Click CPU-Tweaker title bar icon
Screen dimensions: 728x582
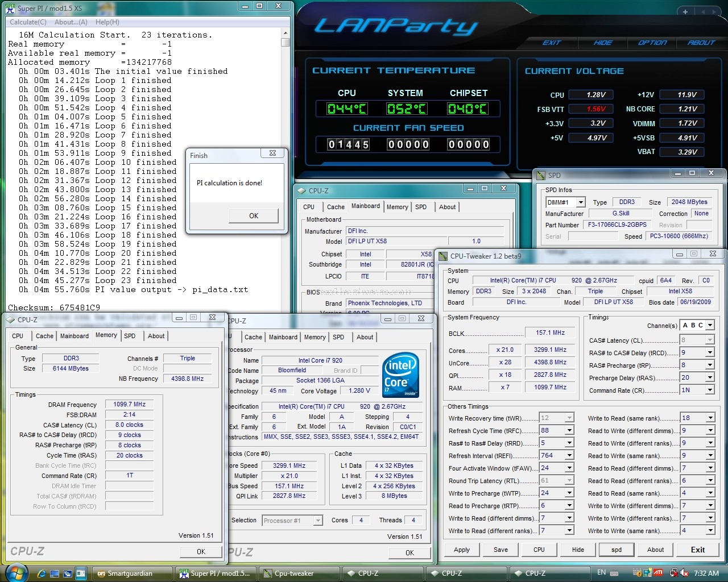443,256
